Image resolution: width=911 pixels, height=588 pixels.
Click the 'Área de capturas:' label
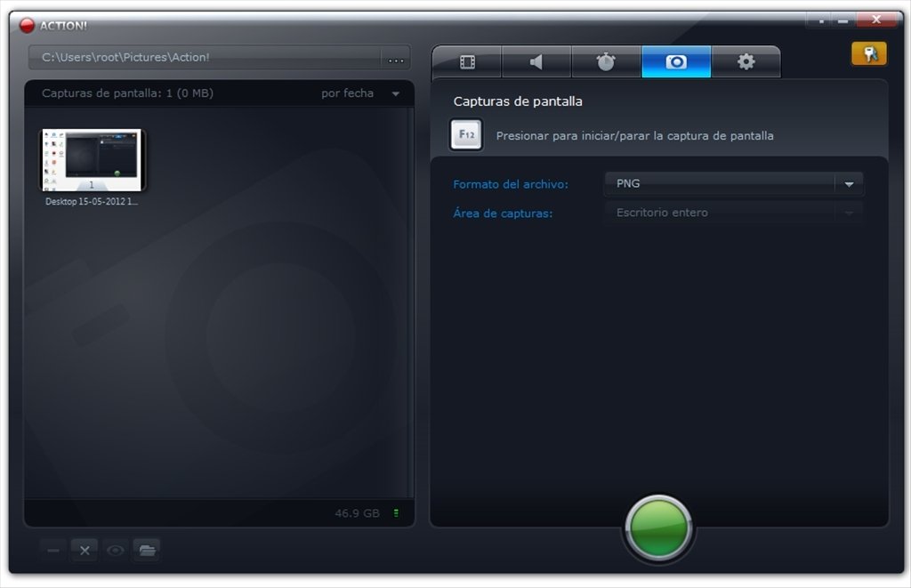click(x=503, y=213)
